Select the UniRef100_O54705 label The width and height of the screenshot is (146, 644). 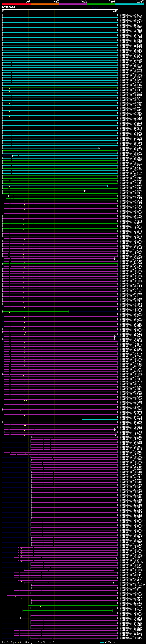coord(131,567)
